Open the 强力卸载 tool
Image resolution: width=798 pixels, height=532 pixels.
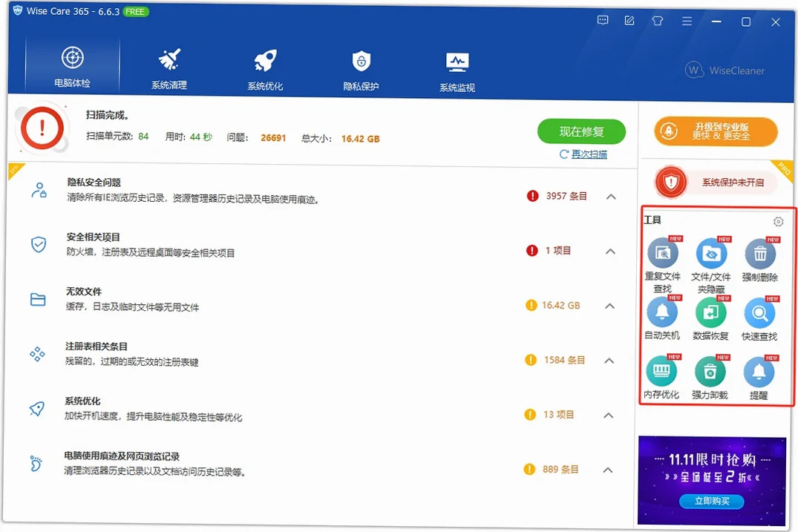(710, 378)
